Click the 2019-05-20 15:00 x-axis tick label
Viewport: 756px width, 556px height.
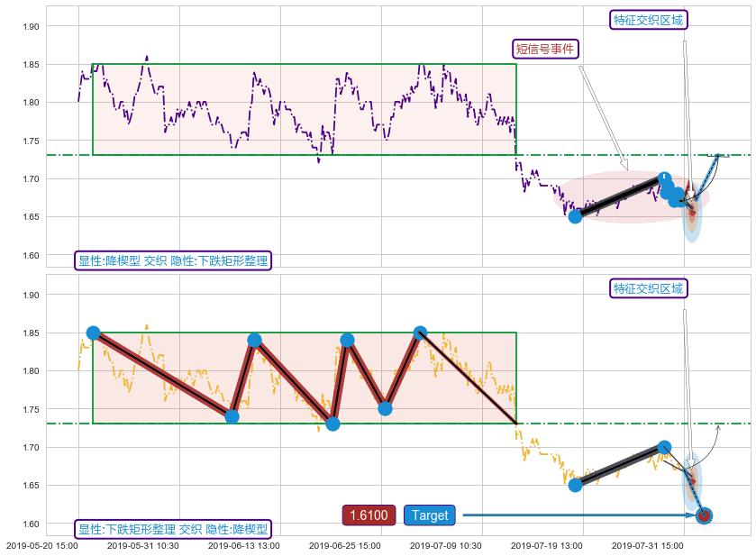tap(41, 545)
